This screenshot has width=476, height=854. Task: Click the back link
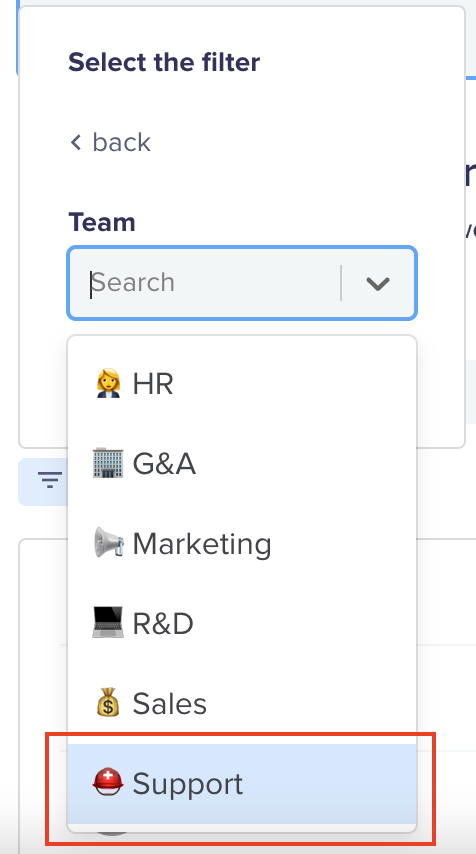(x=111, y=143)
